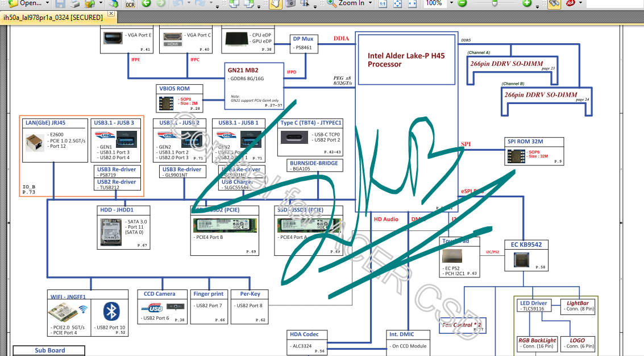Click the search text box in toolbar
The height and width of the screenshot is (356, 644).
614,3
